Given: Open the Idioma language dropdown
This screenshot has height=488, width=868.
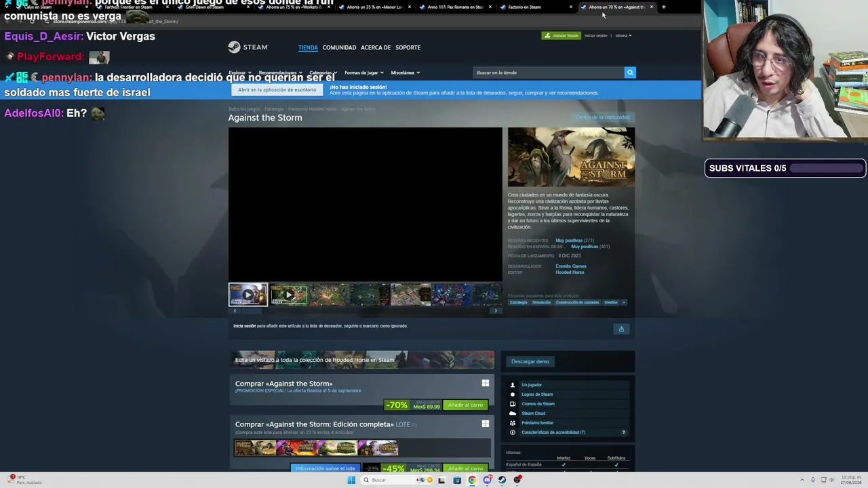Looking at the screenshot, I should [623, 35].
